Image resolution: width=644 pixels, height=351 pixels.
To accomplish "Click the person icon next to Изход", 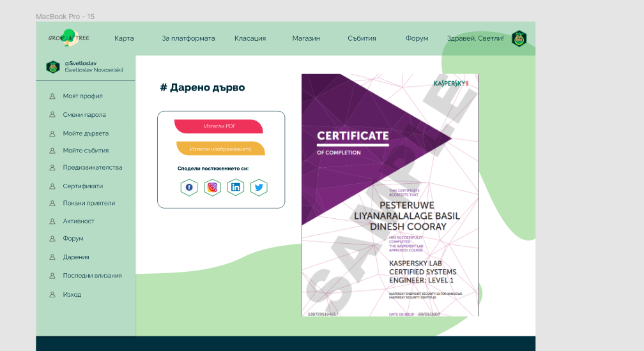I will click(52, 294).
